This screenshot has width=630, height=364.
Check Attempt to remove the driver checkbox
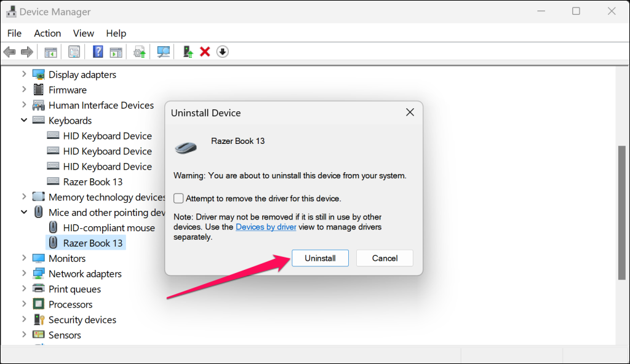(x=178, y=199)
